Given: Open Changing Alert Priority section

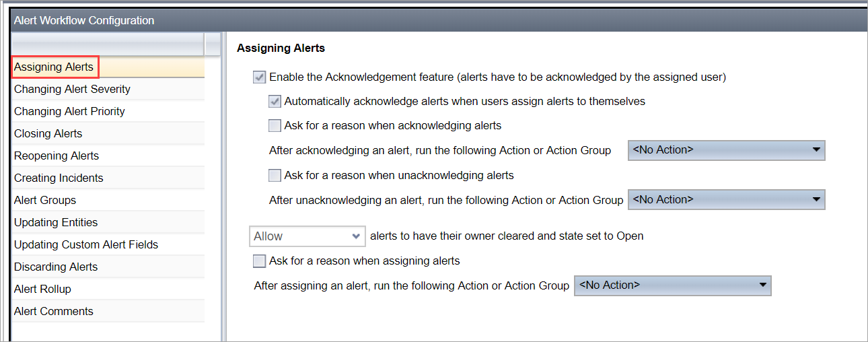Looking at the screenshot, I should 108,111.
